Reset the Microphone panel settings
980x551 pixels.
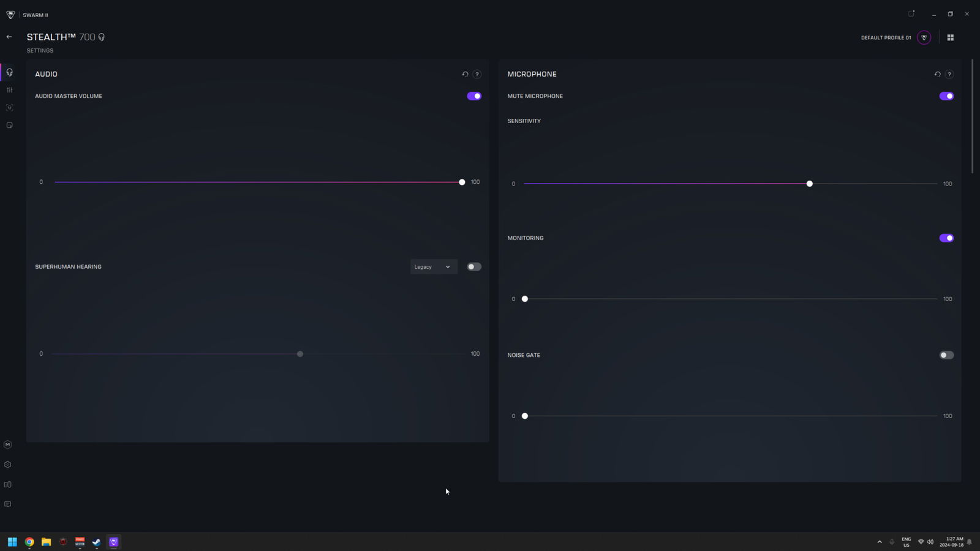coord(937,74)
